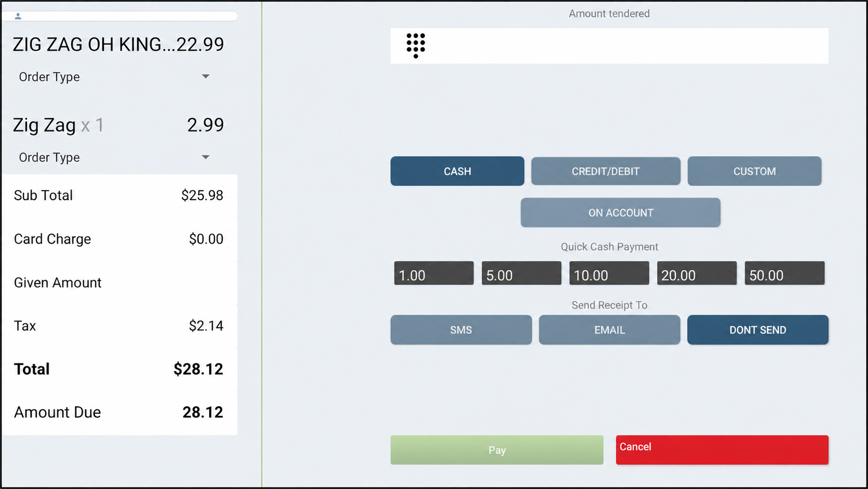
Task: Click the Tax $2.14 value
Action: pos(206,326)
